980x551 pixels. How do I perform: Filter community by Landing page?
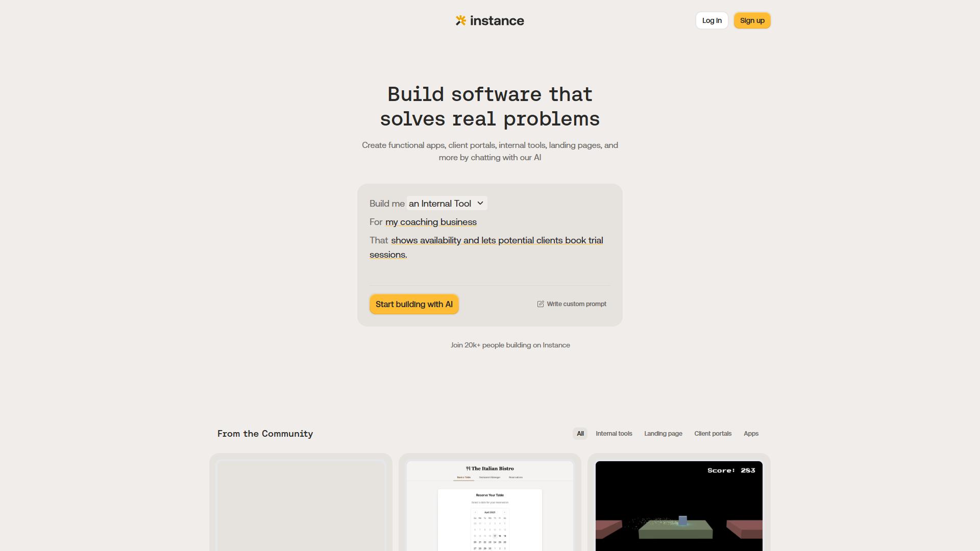coord(663,434)
